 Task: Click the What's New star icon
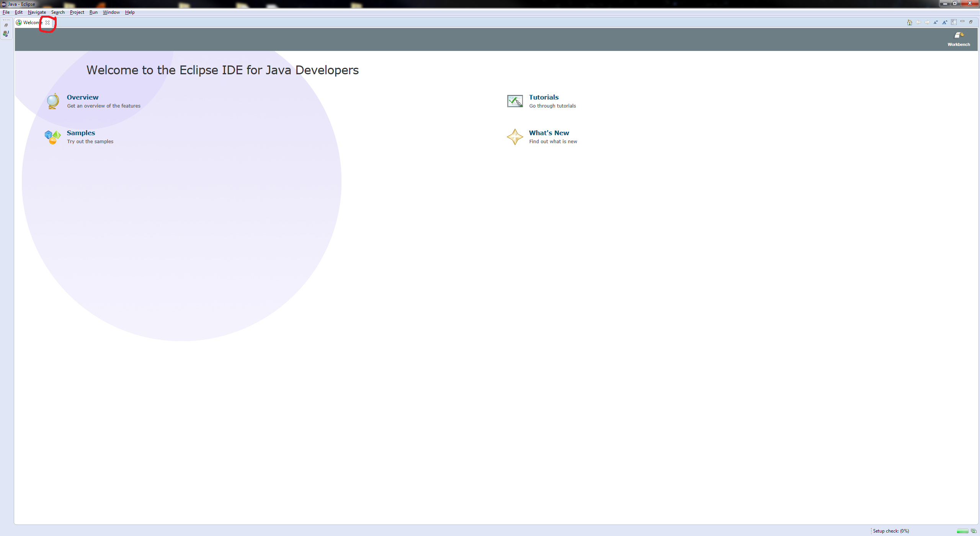pos(514,137)
